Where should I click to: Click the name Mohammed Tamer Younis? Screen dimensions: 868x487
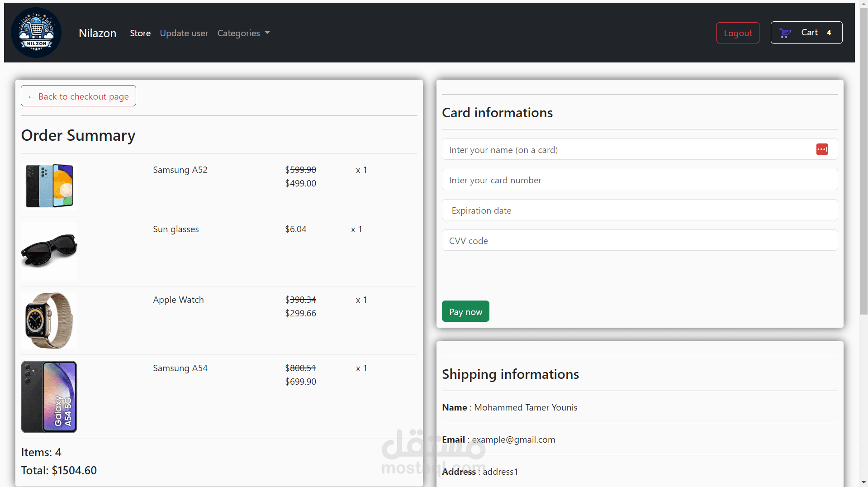[526, 407]
